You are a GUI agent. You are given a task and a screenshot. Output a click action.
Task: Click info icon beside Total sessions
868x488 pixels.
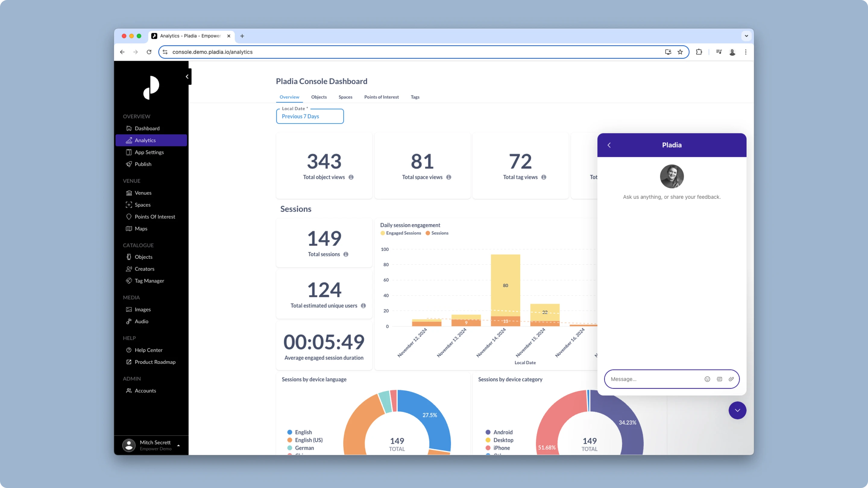(346, 254)
